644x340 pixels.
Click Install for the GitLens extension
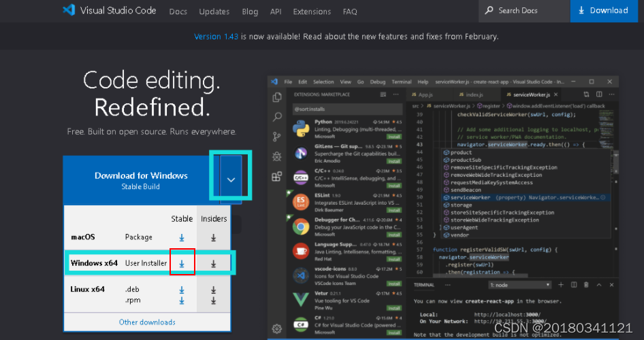coord(394,161)
